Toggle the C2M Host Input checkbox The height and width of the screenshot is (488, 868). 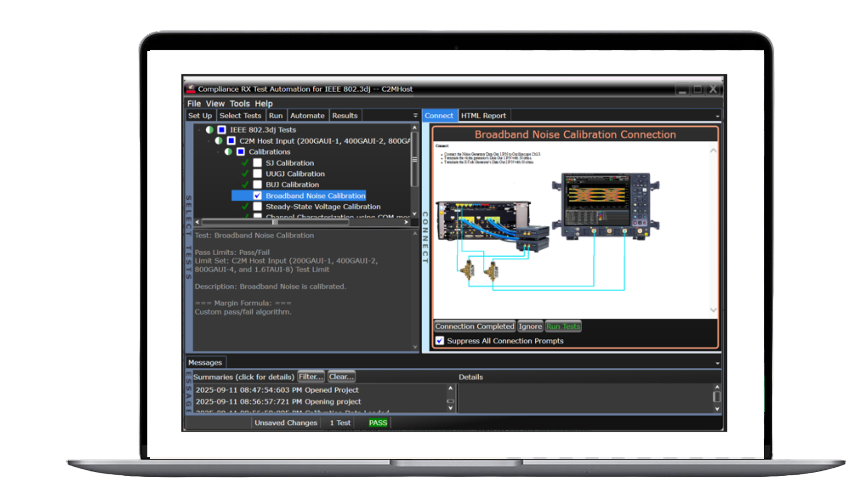(231, 141)
